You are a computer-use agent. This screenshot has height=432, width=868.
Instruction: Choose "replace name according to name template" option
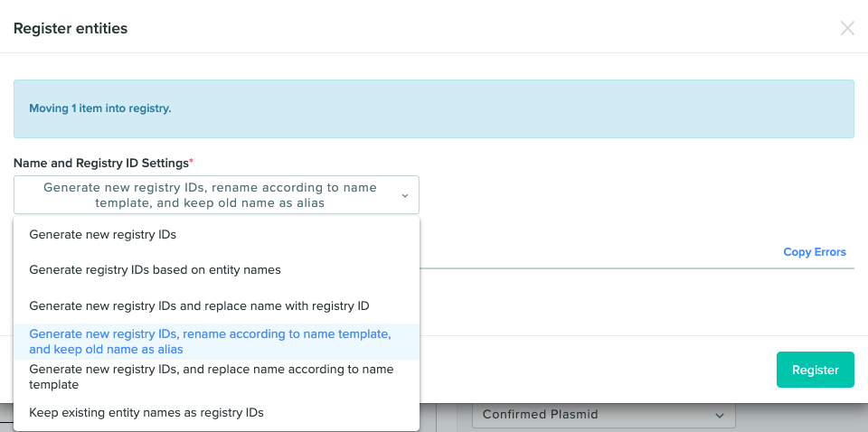[x=216, y=377]
